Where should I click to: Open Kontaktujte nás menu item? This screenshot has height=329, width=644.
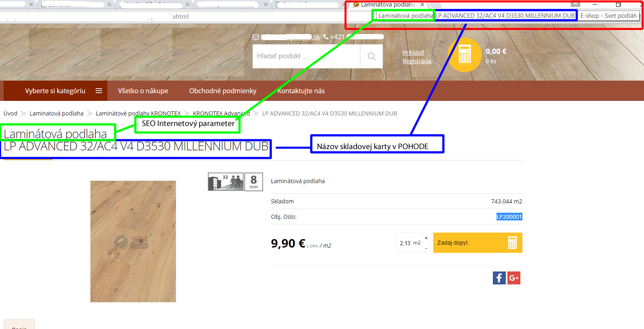pyautogui.click(x=301, y=91)
